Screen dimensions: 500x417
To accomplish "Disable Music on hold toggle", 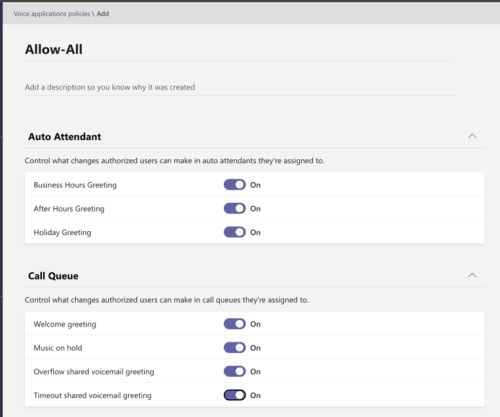I will (x=235, y=348).
